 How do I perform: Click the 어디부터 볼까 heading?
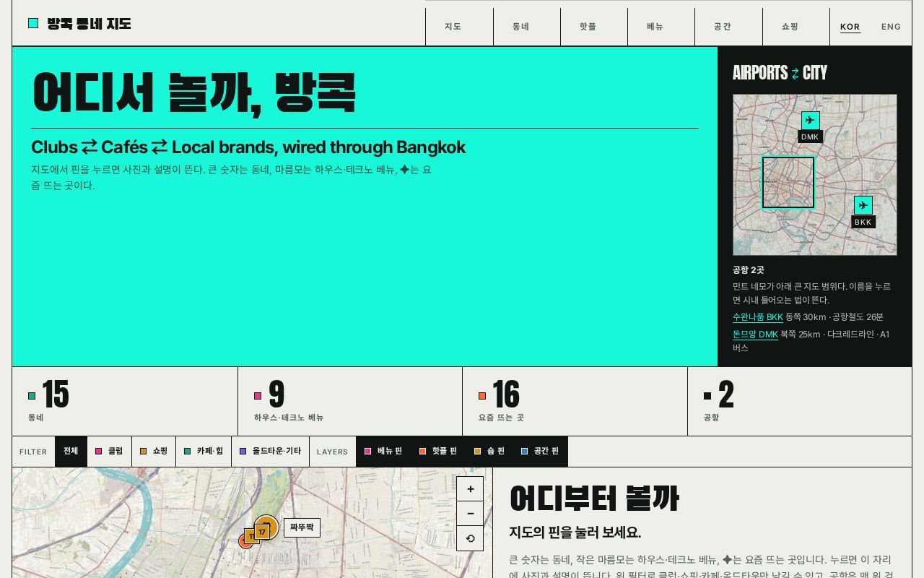click(594, 499)
